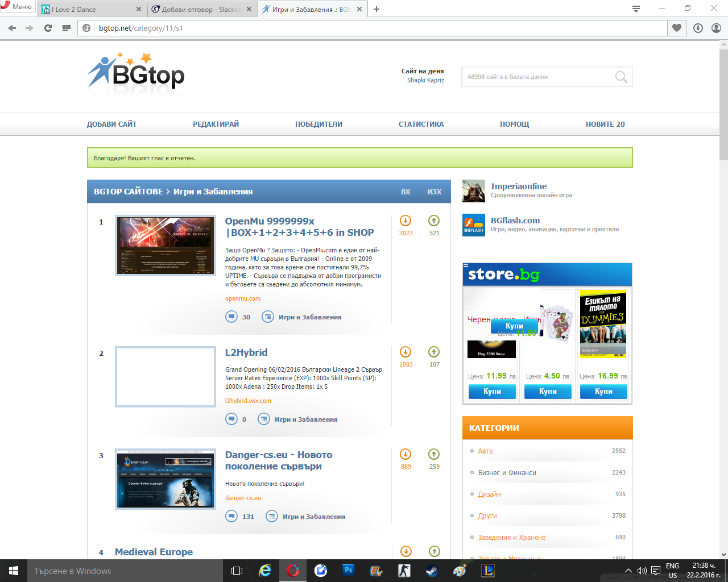Click Купи under the 16.99 лв. item
This screenshot has height=582, width=728.
click(603, 392)
